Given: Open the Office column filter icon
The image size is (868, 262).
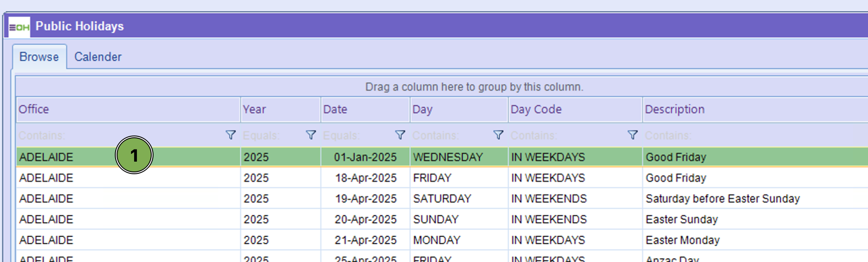Looking at the screenshot, I should [231, 135].
